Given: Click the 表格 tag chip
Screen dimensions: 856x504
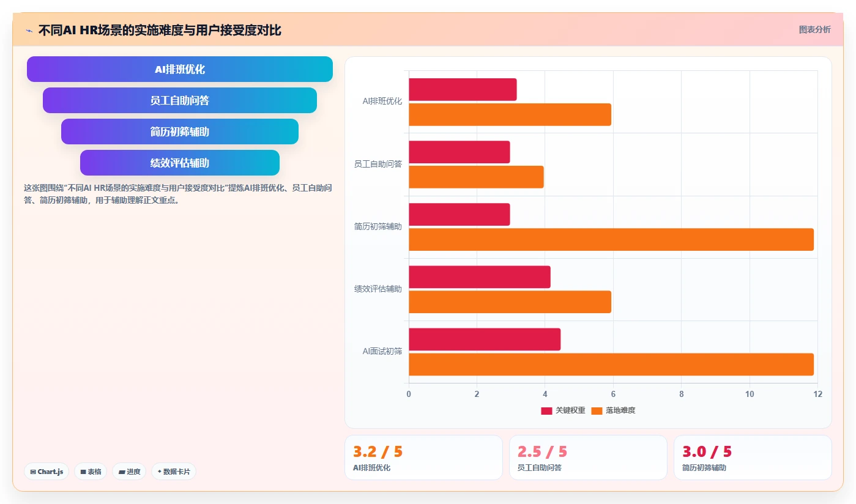Looking at the screenshot, I should [91, 472].
